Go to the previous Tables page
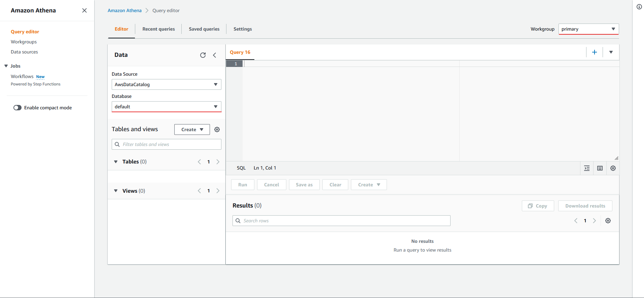This screenshot has width=644, height=298. (x=199, y=162)
